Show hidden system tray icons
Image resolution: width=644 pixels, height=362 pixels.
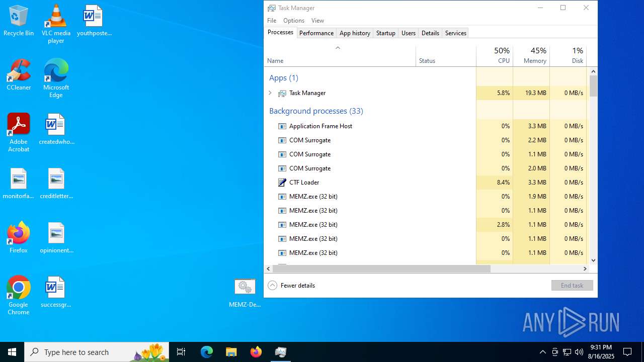tap(542, 352)
